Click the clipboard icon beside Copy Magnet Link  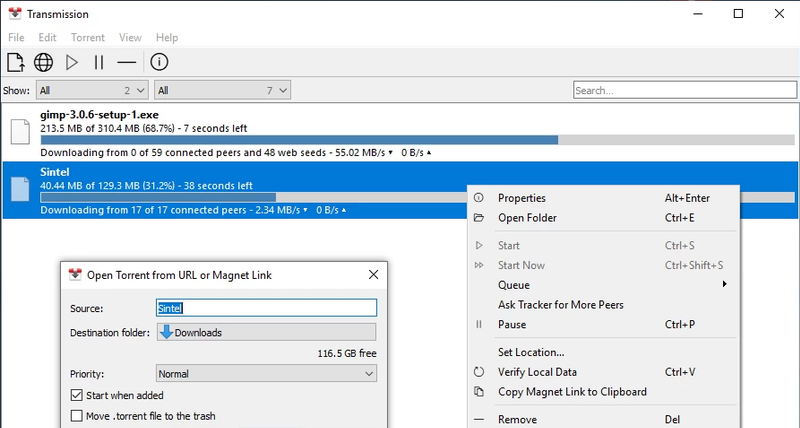479,392
